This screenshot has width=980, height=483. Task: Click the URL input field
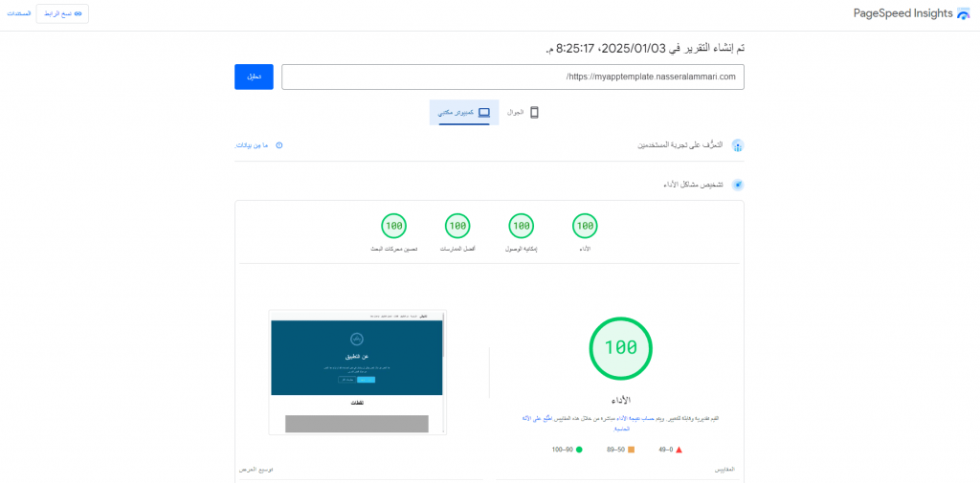tap(513, 77)
